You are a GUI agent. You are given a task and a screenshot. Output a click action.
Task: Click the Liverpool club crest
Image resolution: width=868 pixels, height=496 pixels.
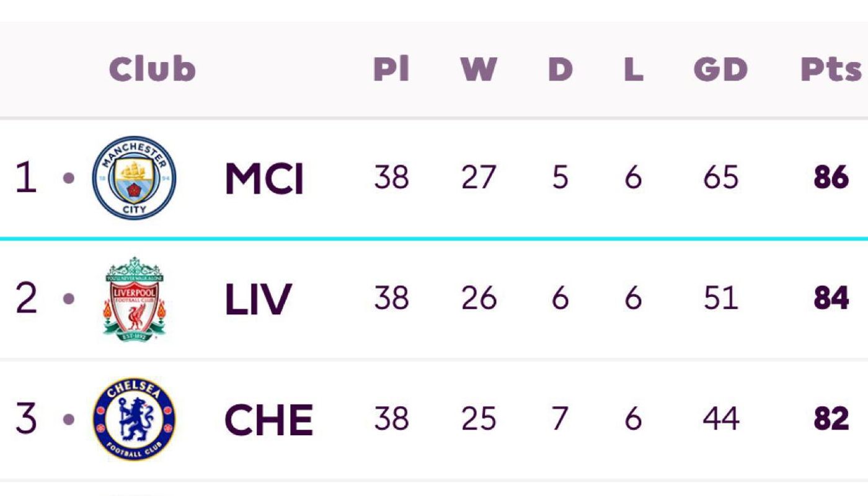[x=134, y=298]
